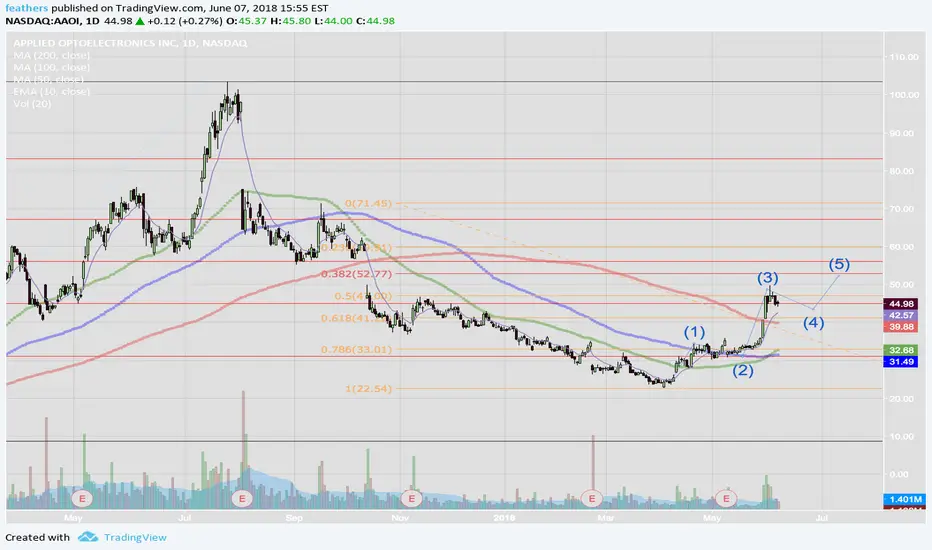Click the E earnings marker nearest Mar
932x550 pixels.
pyautogui.click(x=591, y=498)
